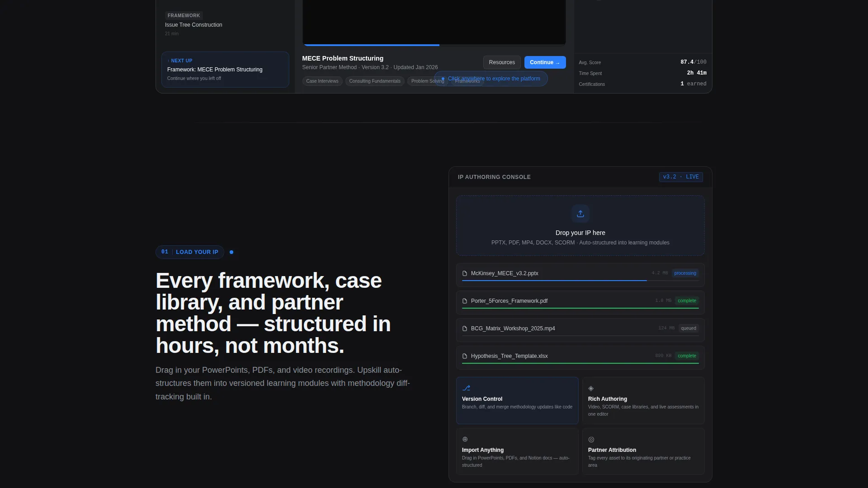The width and height of the screenshot is (868, 488).
Task: Open the Next Up MECE Problem Structuring card
Action: (x=225, y=70)
